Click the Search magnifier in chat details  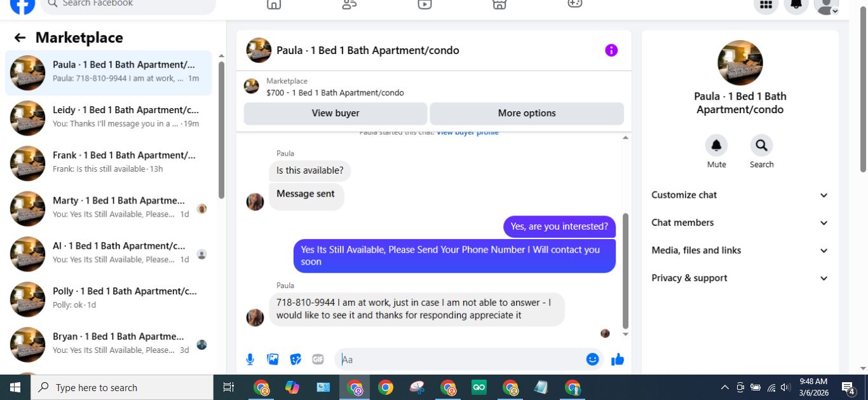(x=761, y=146)
